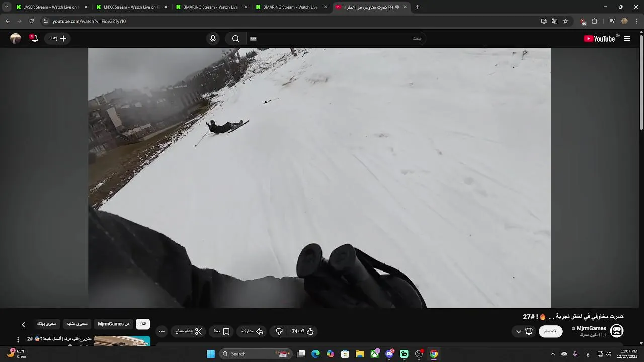
Task: Go back to the previous page
Action: click(x=7, y=21)
